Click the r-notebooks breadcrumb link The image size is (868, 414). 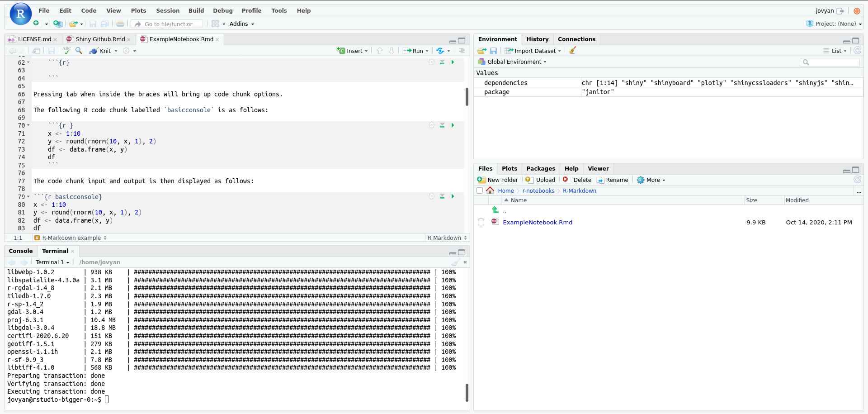tap(538, 190)
